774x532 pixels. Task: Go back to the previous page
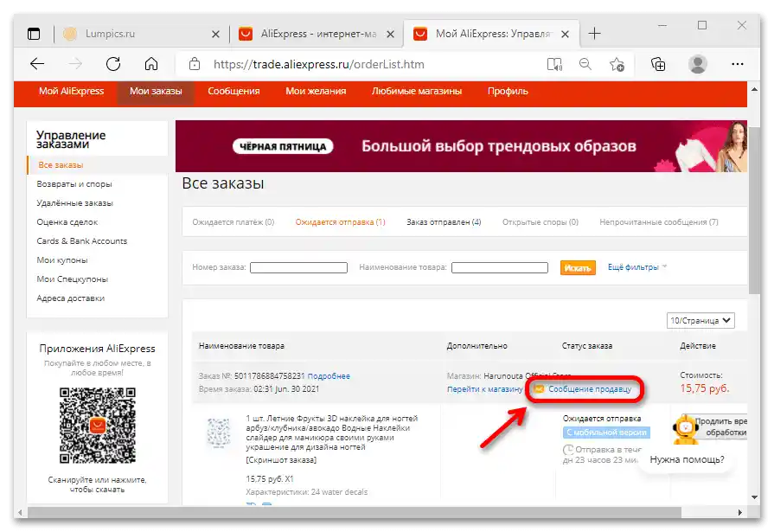pos(37,64)
